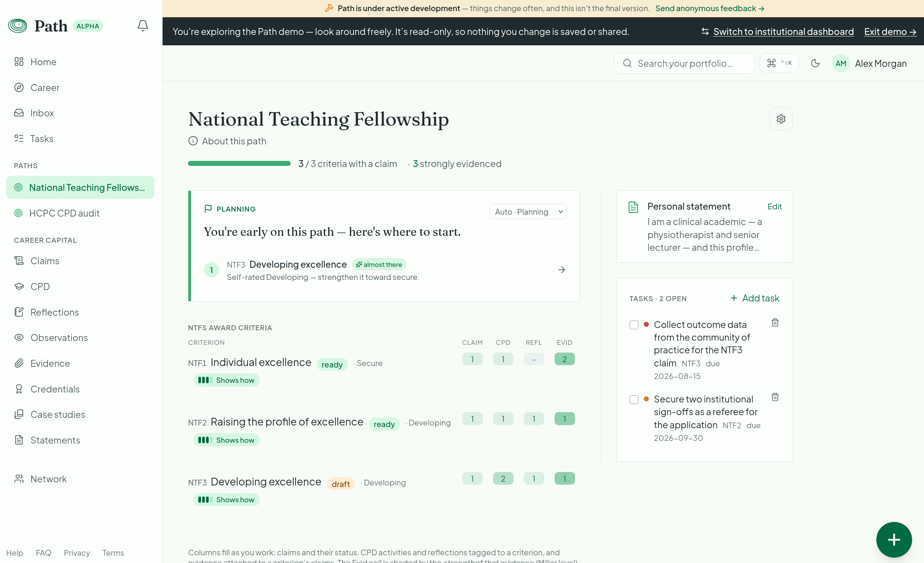Click Shows how badge under NTF3

click(x=226, y=500)
